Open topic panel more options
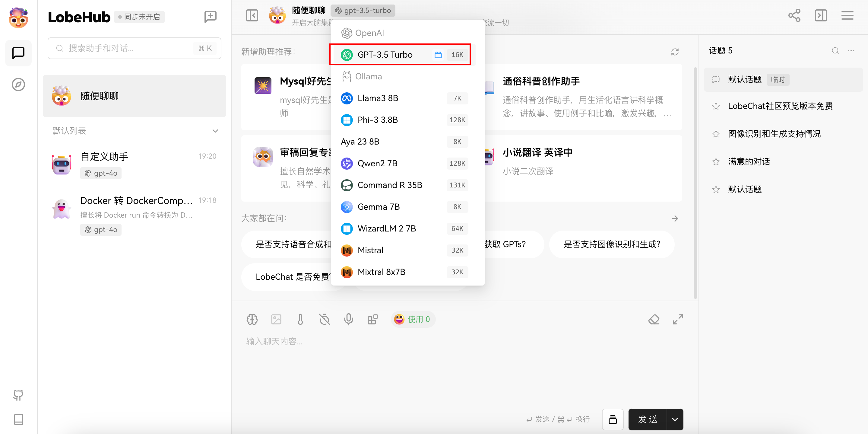The width and height of the screenshot is (868, 434). 851,51
